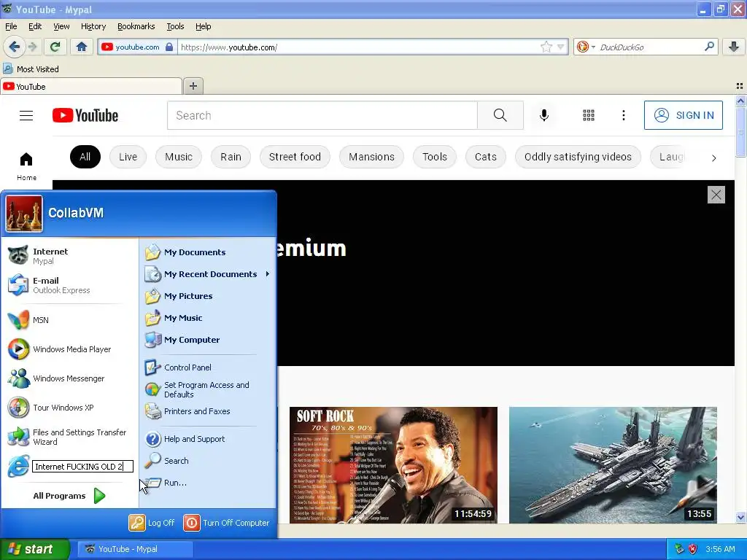Expand My Recent Documents submenu
This screenshot has width=747, height=560.
pos(208,274)
